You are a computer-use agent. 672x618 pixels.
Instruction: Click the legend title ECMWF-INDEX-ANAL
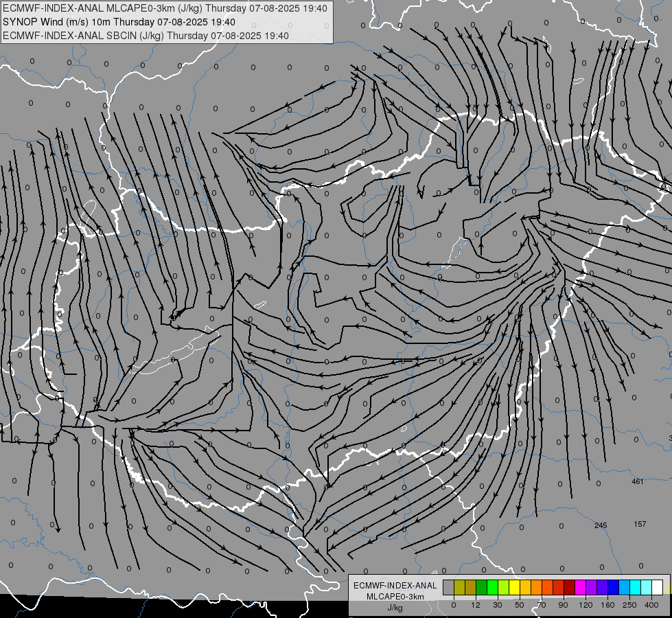tap(395, 586)
